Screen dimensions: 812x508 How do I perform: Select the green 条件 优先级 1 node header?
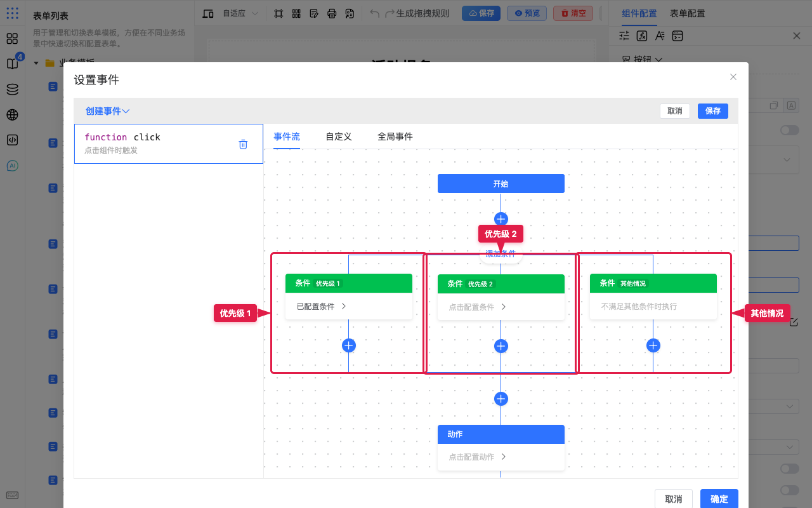coord(349,283)
